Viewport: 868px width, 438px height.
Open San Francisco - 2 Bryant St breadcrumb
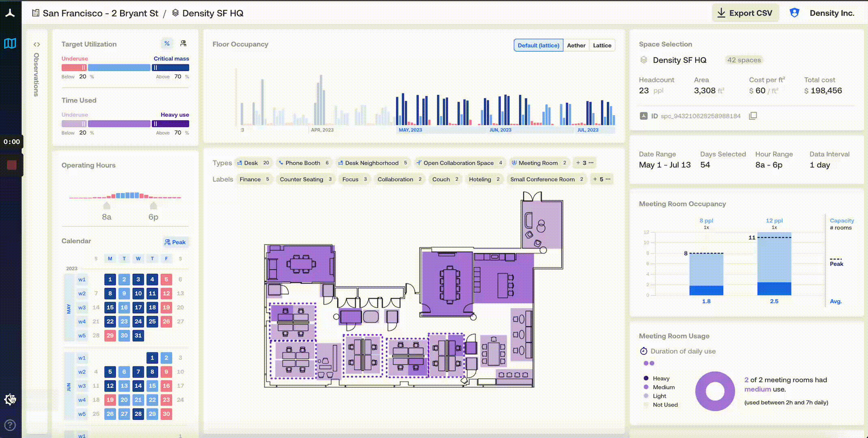tap(100, 13)
